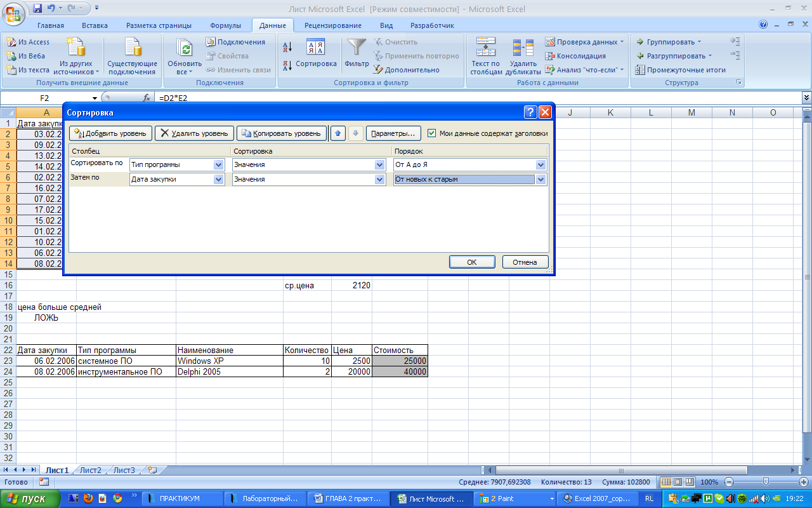Image resolution: width=812 pixels, height=508 pixels.
Task: Open the Сортировка ribbon button
Action: click(316, 53)
